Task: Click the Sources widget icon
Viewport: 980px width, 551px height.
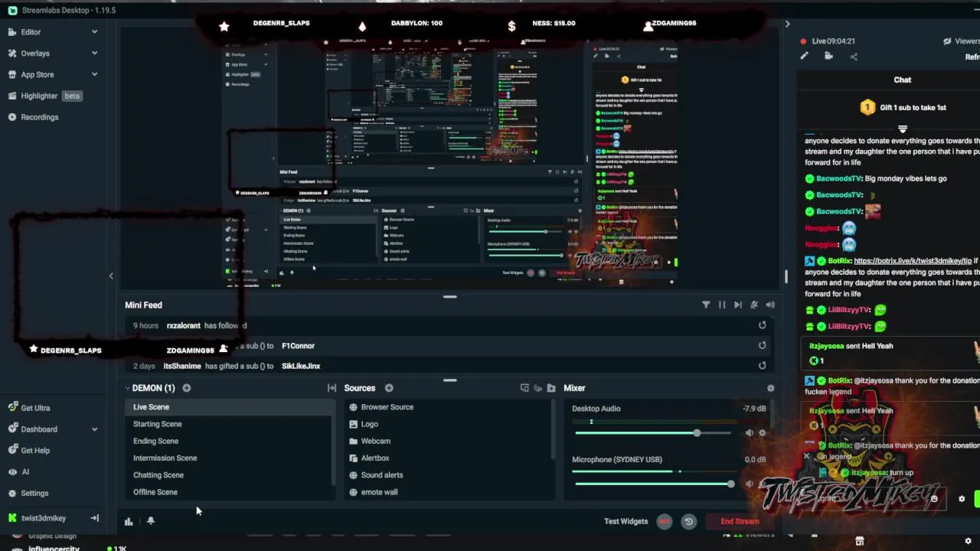Action: click(524, 388)
